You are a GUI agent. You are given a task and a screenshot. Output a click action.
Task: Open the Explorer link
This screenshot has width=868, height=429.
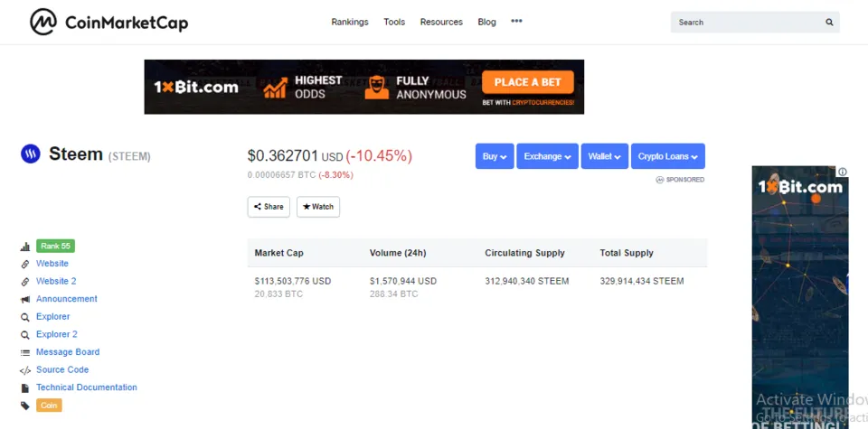click(53, 317)
